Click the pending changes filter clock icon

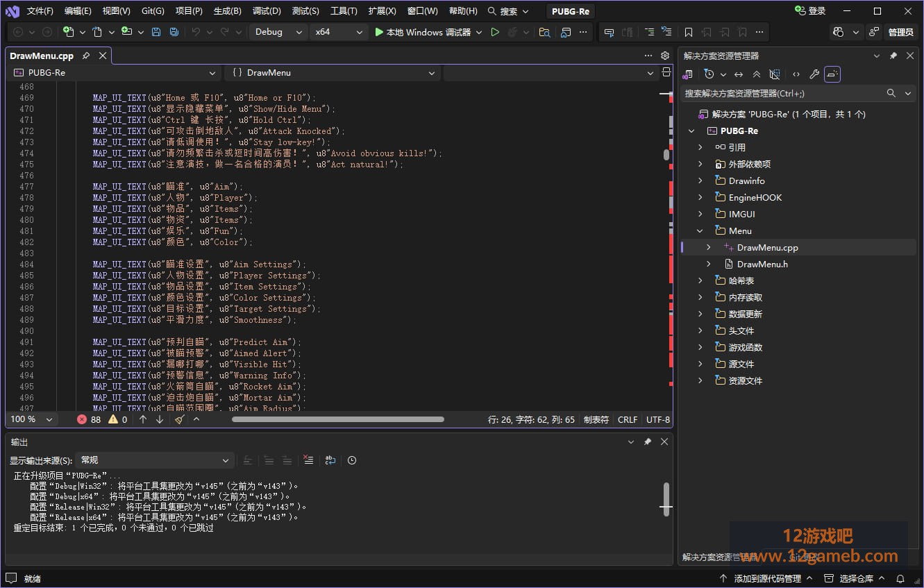pyautogui.click(x=709, y=74)
